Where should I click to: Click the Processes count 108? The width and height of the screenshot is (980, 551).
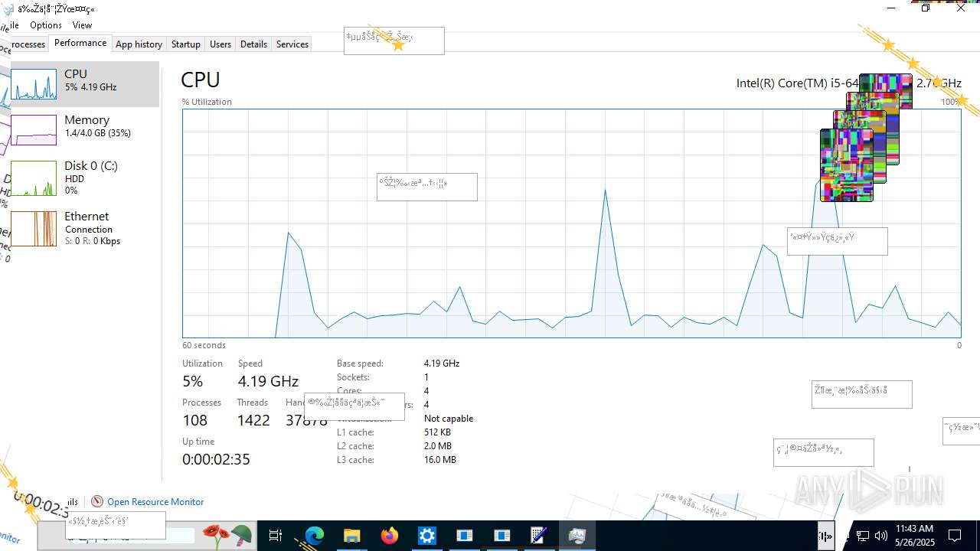pos(194,420)
